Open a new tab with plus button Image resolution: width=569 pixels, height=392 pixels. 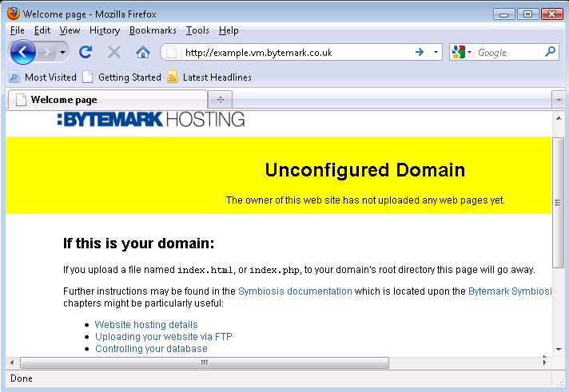(221, 100)
